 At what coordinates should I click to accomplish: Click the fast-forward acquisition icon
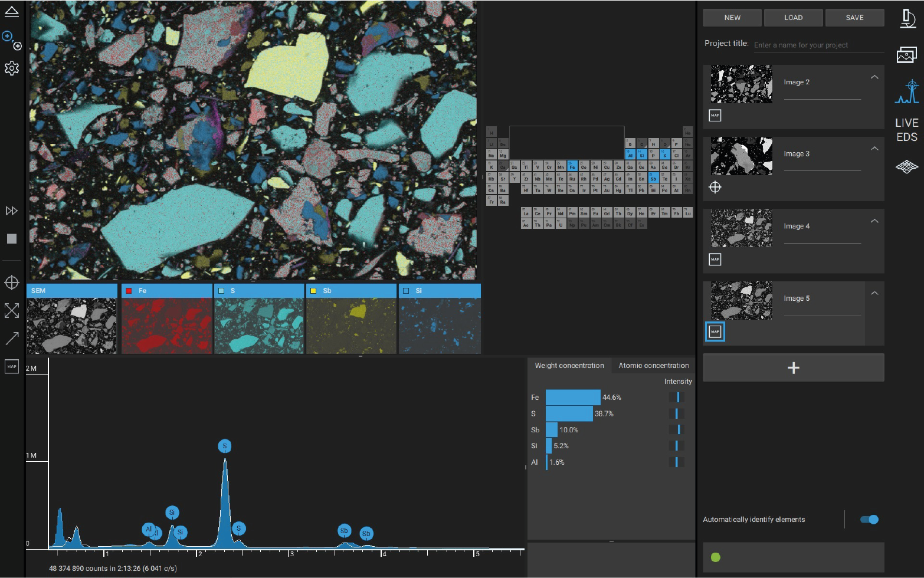[x=11, y=211]
